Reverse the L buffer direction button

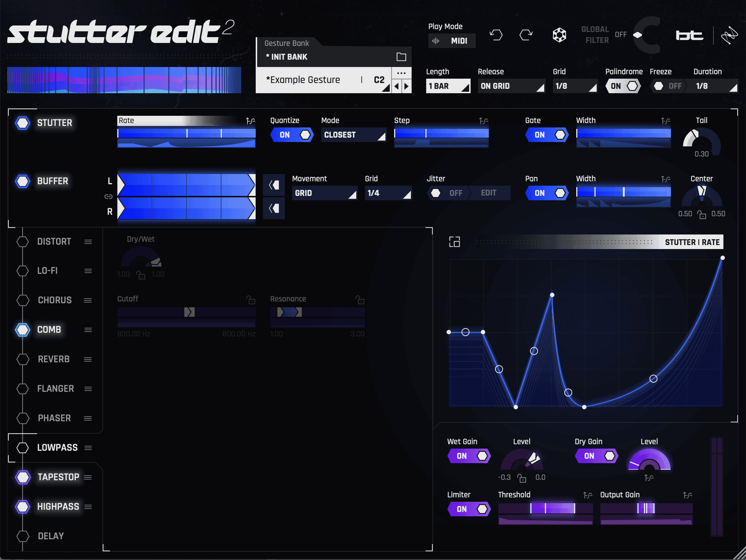[274, 185]
